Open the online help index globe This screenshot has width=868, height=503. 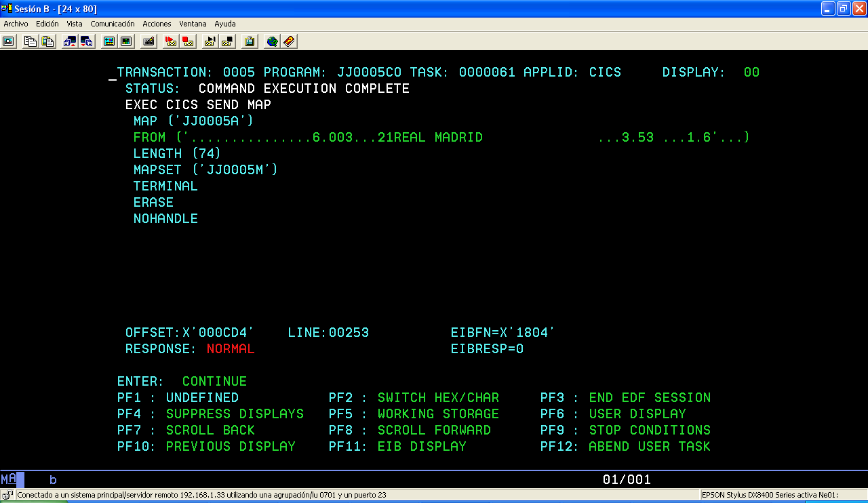point(271,41)
